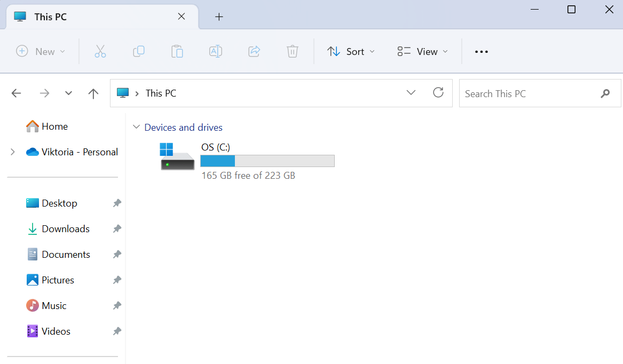Copy the selection with the Copy icon
This screenshot has height=364, width=623.
[x=139, y=51]
